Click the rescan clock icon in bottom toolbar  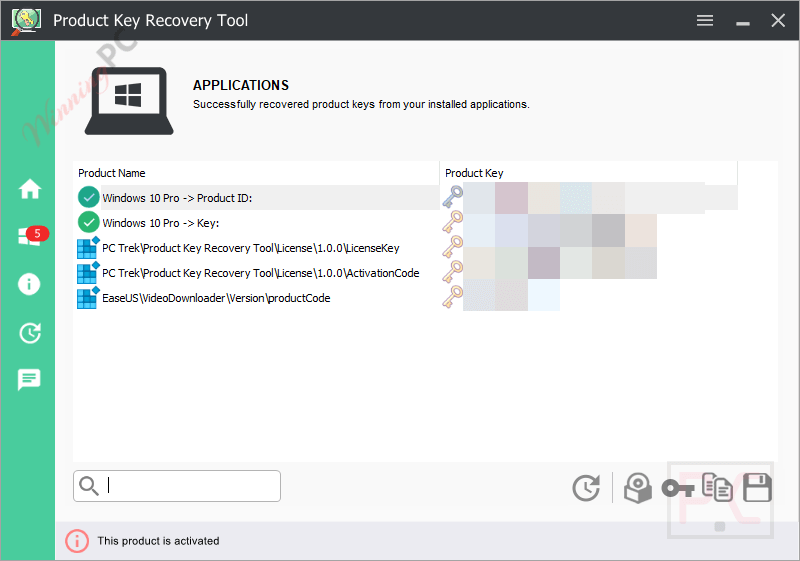pos(586,488)
